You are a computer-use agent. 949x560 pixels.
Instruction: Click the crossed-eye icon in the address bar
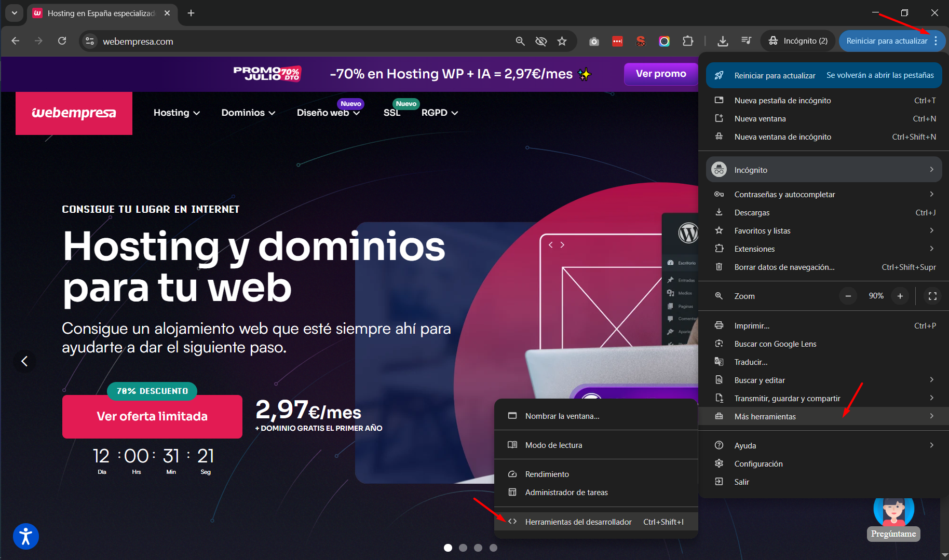(541, 41)
